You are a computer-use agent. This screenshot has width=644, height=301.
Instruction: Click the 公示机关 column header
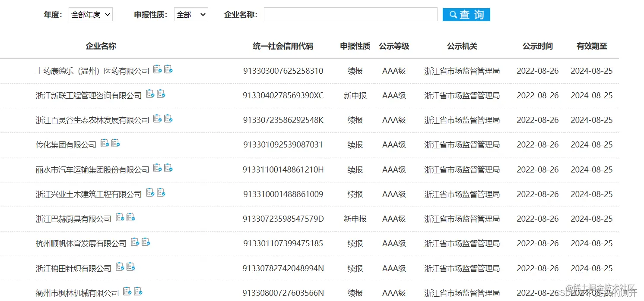click(462, 46)
